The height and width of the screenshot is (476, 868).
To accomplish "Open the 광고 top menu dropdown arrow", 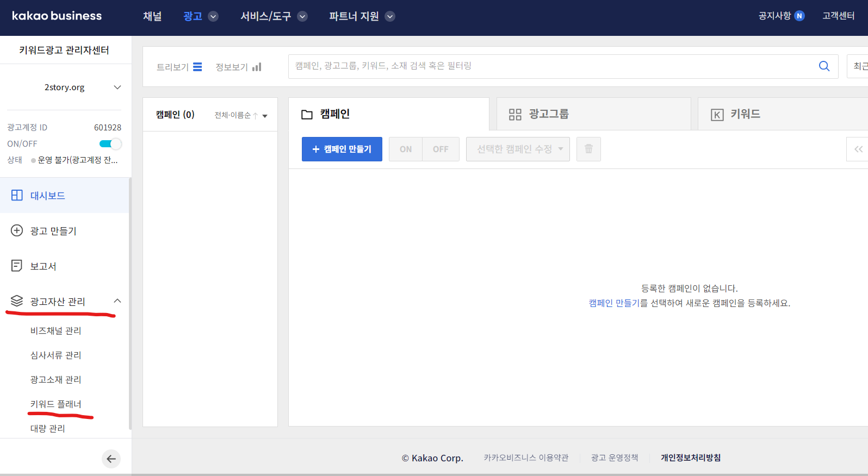I will click(x=213, y=16).
